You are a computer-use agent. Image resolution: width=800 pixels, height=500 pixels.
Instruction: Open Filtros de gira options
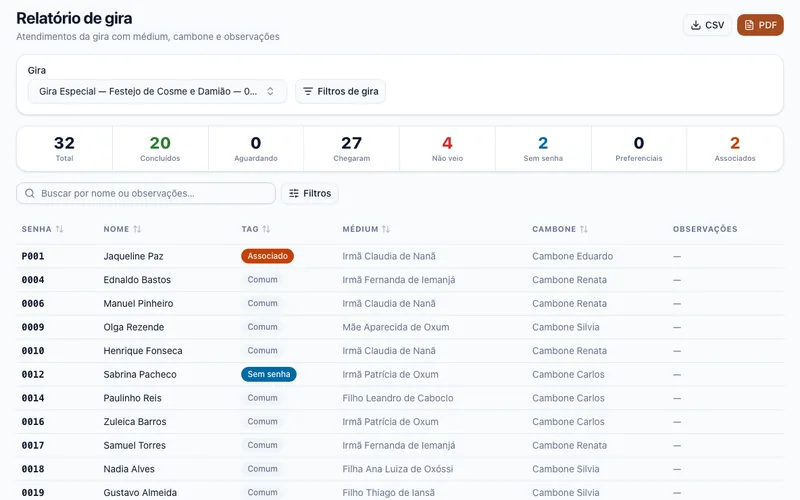pos(340,91)
